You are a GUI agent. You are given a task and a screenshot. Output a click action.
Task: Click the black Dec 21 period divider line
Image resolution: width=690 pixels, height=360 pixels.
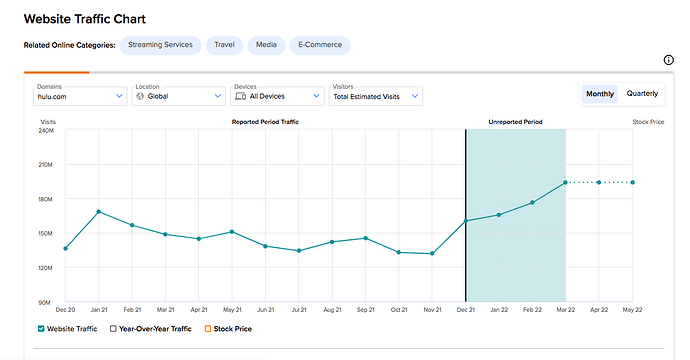(x=466, y=216)
